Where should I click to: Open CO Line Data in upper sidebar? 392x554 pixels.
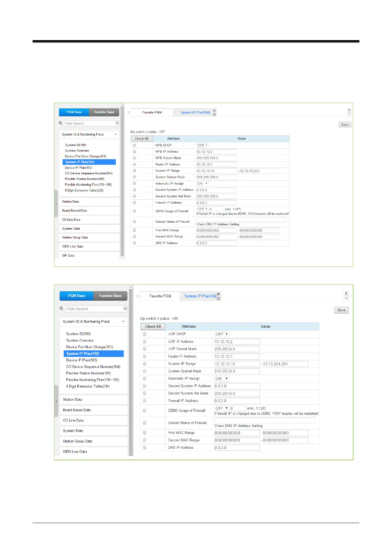click(x=89, y=220)
